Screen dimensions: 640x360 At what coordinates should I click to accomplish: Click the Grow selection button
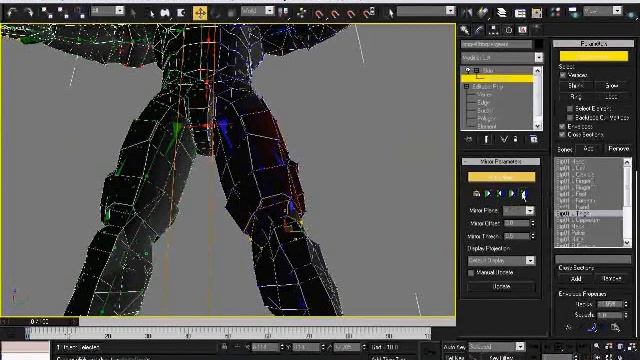tap(611, 86)
